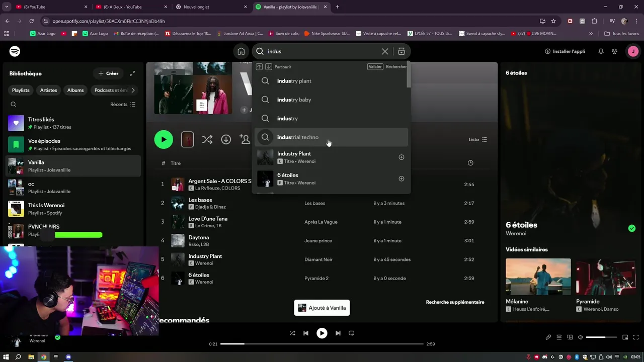
Task: Play the Vanilla playlist with green button
Action: [164, 139]
